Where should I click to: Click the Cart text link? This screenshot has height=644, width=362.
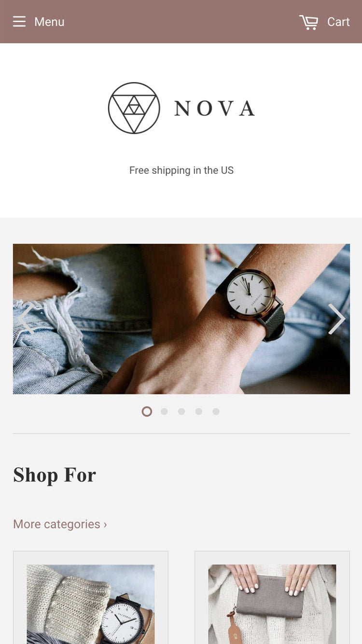click(x=338, y=22)
